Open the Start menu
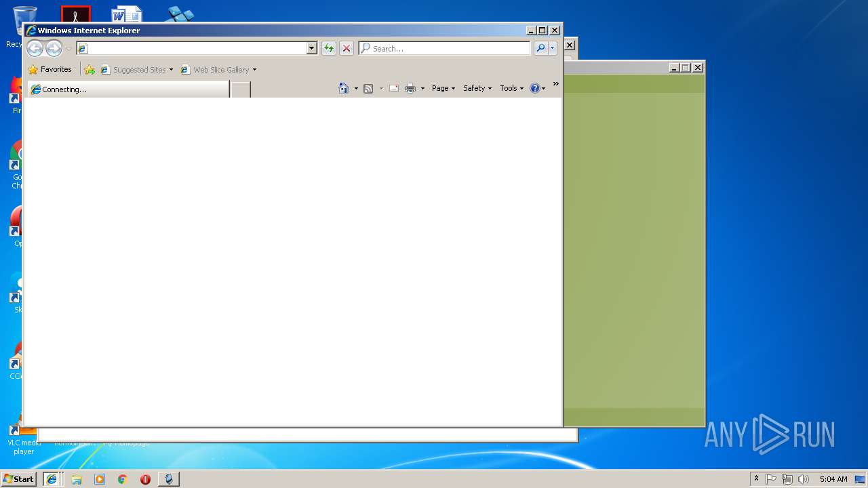Screen dimensions: 868x488 click(x=18, y=479)
